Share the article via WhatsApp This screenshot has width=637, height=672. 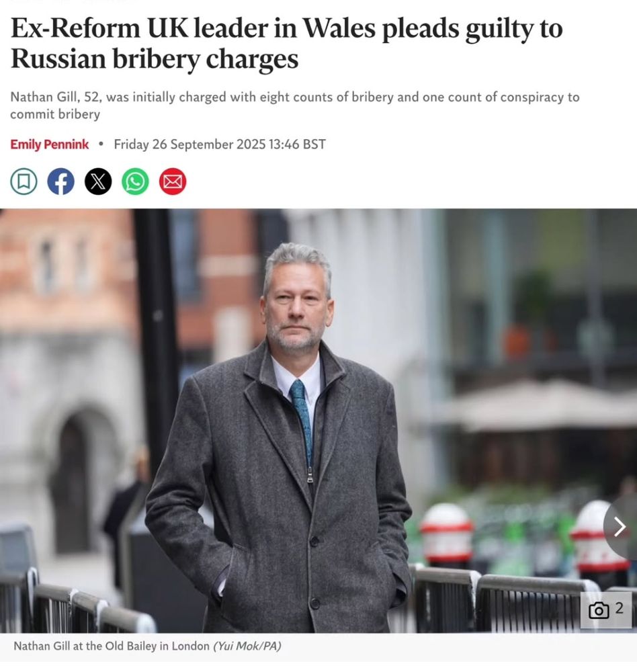(136, 181)
